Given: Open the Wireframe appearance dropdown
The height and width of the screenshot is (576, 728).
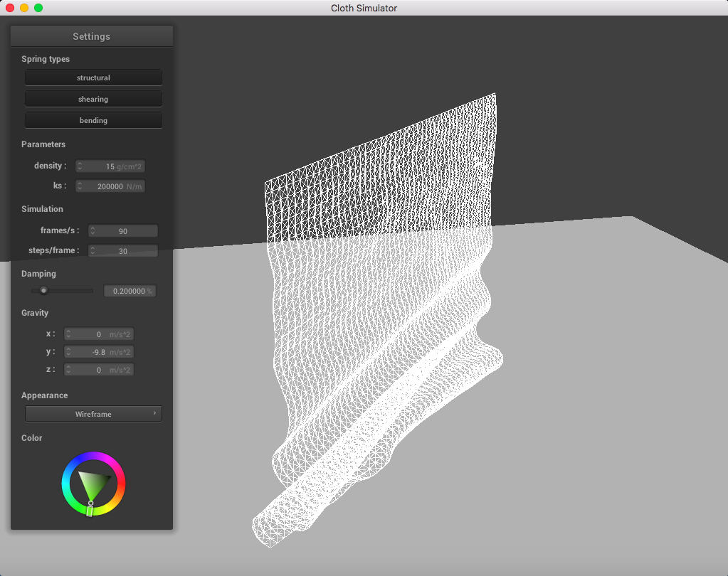Looking at the screenshot, I should click(93, 414).
